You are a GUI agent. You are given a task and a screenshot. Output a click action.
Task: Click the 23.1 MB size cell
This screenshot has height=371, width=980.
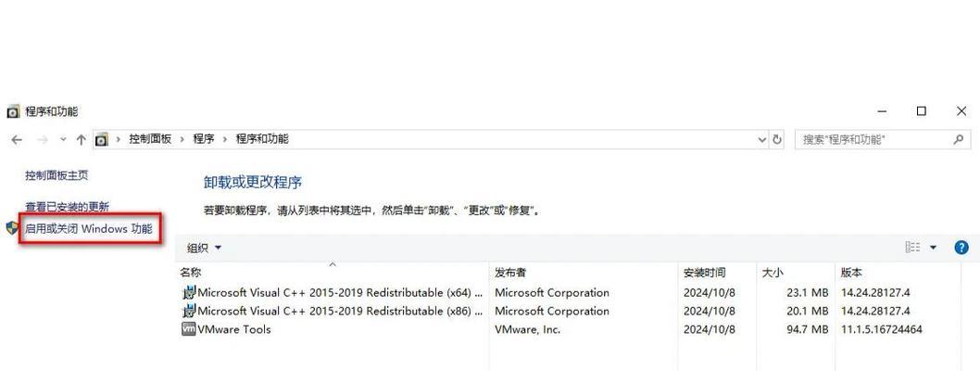807,292
